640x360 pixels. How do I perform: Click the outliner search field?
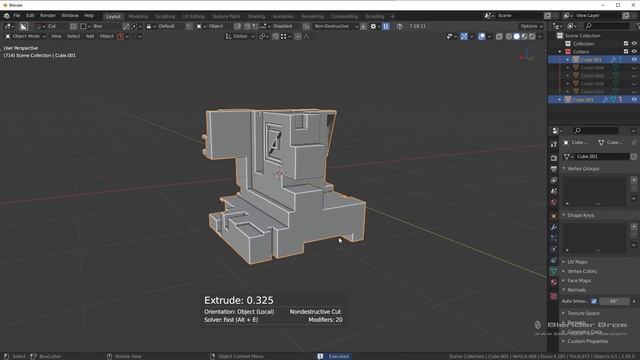pyautogui.click(x=607, y=26)
